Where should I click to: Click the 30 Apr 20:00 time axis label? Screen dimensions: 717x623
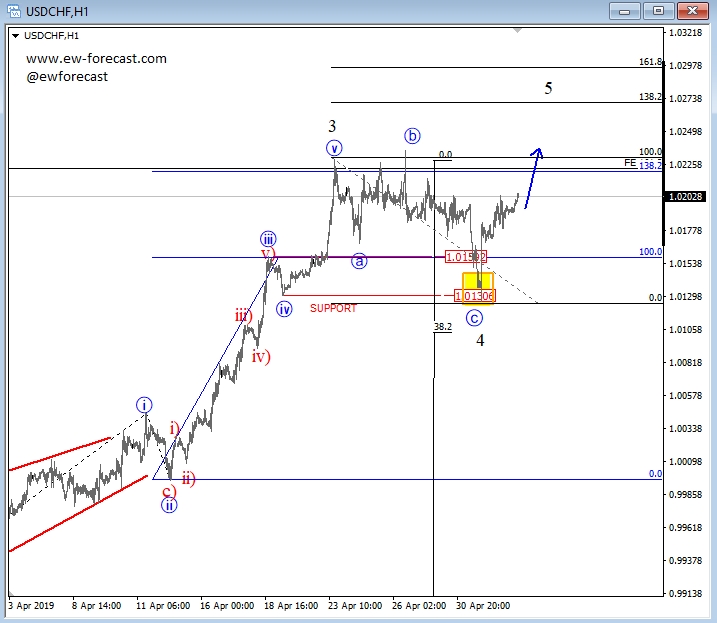tap(483, 606)
